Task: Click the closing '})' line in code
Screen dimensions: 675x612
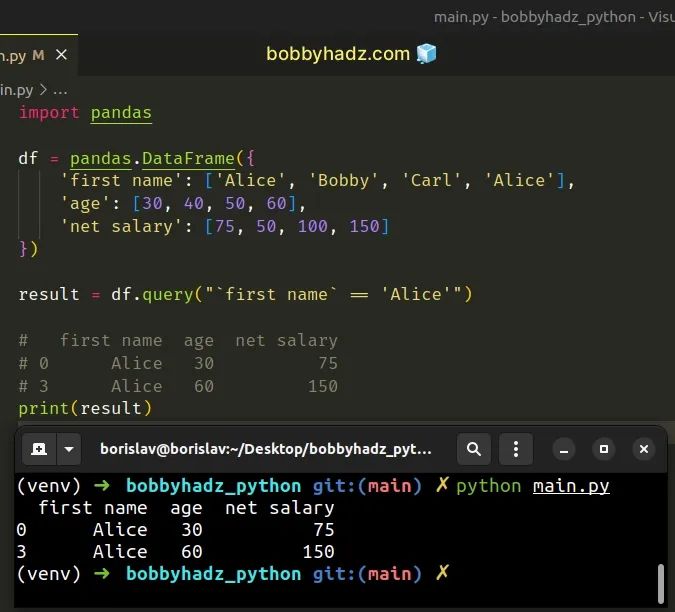Action: coord(28,249)
